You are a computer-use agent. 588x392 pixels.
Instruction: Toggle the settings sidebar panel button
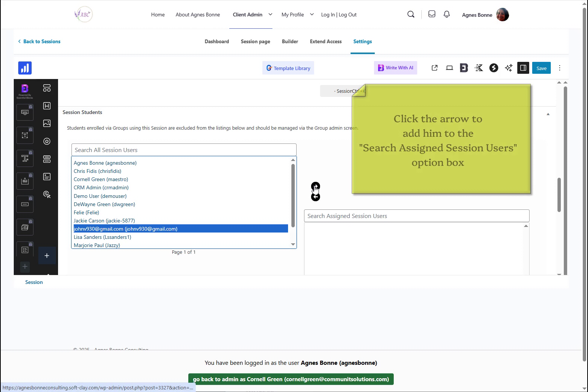click(523, 68)
